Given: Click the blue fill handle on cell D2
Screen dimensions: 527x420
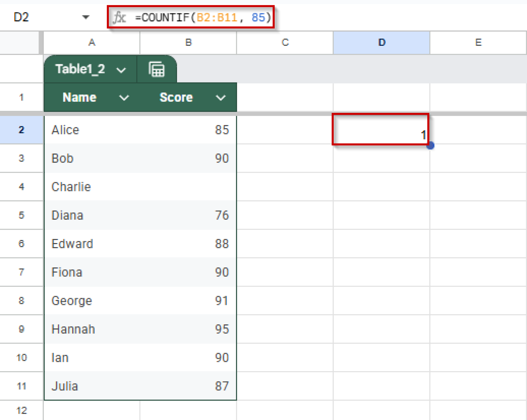Looking at the screenshot, I should (x=431, y=146).
